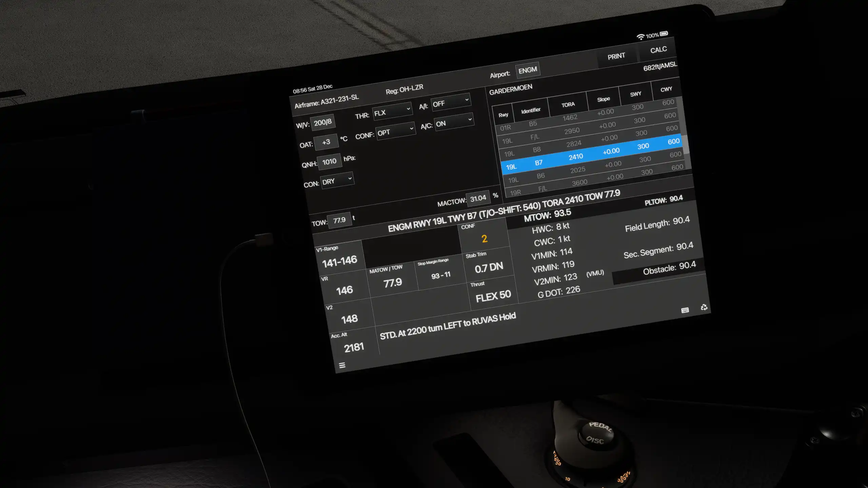Tap the CWC 1 kt value
The height and width of the screenshot is (488, 868).
click(x=552, y=241)
